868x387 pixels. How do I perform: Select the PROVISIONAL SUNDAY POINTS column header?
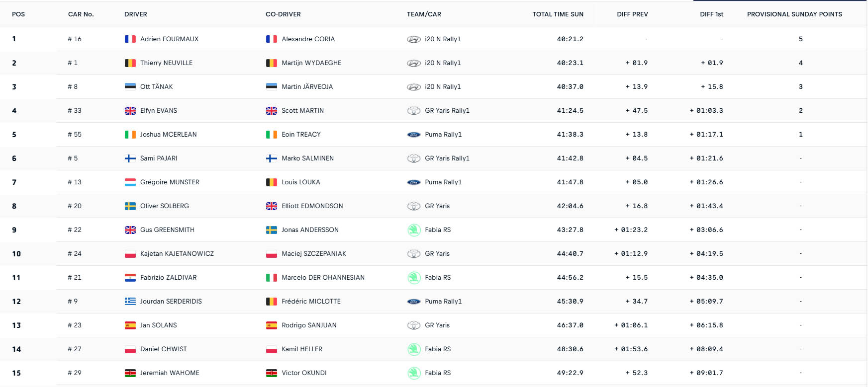[x=794, y=14]
